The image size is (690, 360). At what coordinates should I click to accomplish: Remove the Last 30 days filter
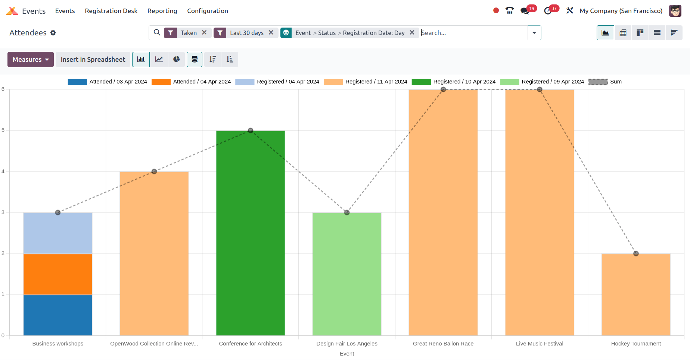coord(271,33)
